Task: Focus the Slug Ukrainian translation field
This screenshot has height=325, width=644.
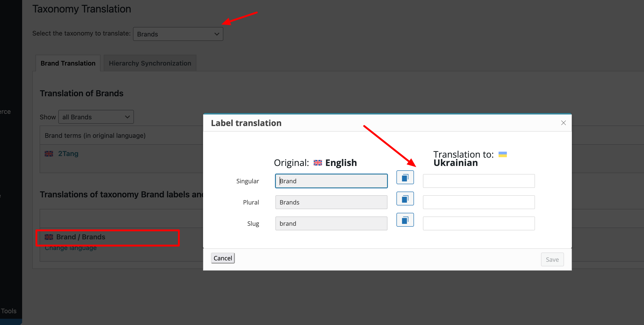Action: pos(479,223)
